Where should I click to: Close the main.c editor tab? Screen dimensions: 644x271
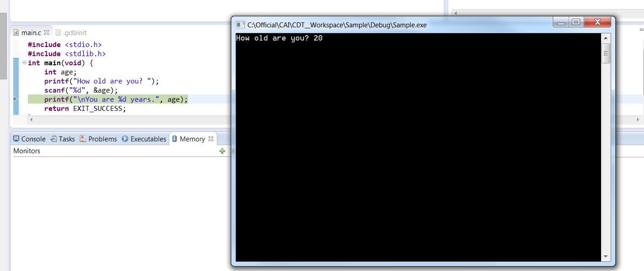click(47, 33)
